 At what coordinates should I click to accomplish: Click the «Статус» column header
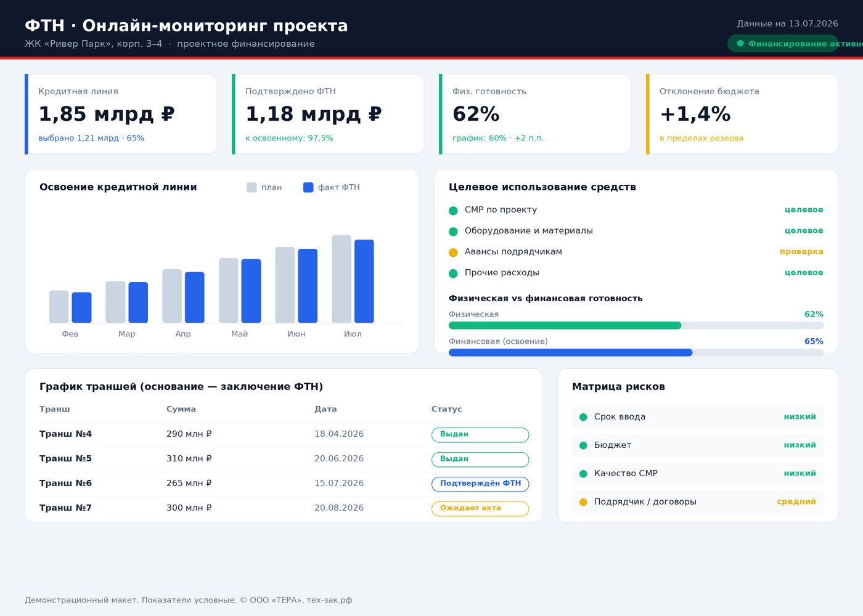point(446,409)
